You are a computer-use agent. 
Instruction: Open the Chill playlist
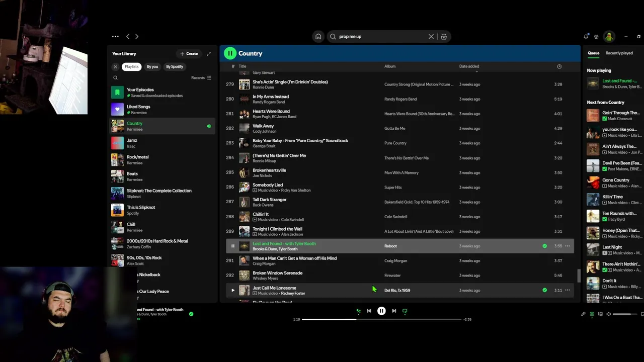tap(163, 227)
